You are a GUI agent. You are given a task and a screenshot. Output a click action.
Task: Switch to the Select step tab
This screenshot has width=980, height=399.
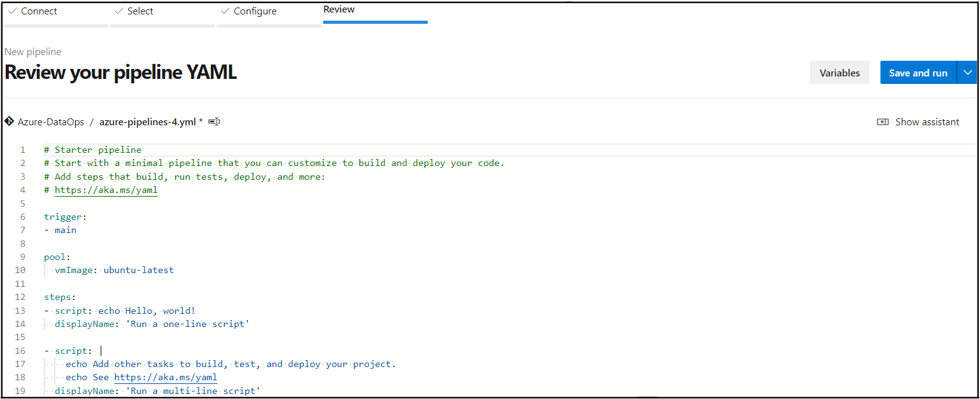pos(140,11)
